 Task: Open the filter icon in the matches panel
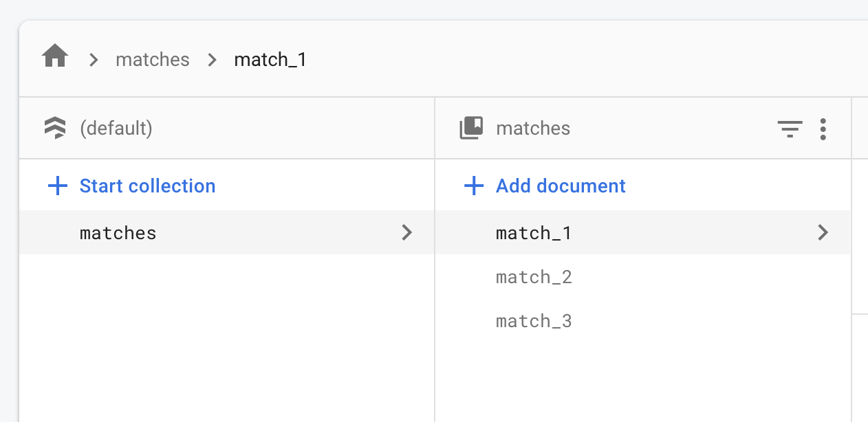click(790, 129)
